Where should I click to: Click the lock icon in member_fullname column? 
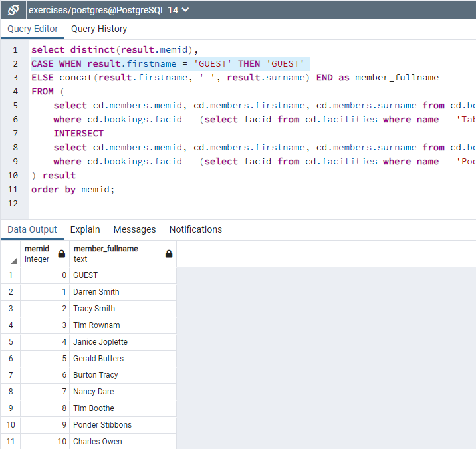(169, 254)
